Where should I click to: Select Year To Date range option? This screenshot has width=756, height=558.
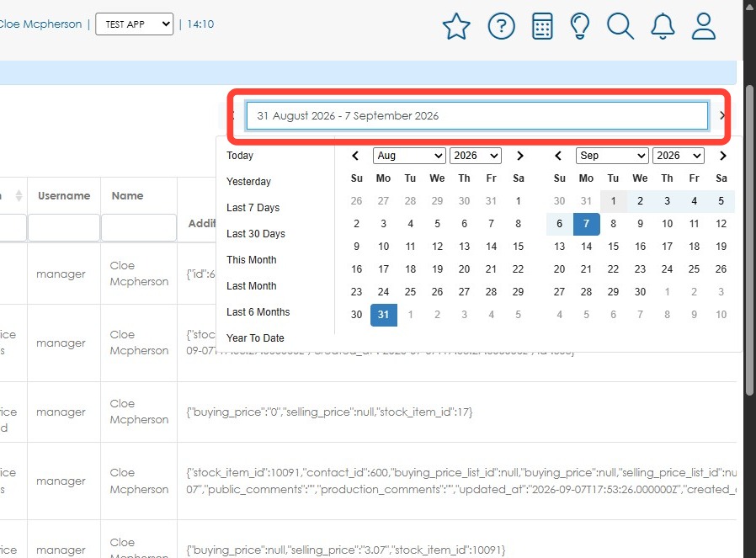(255, 338)
